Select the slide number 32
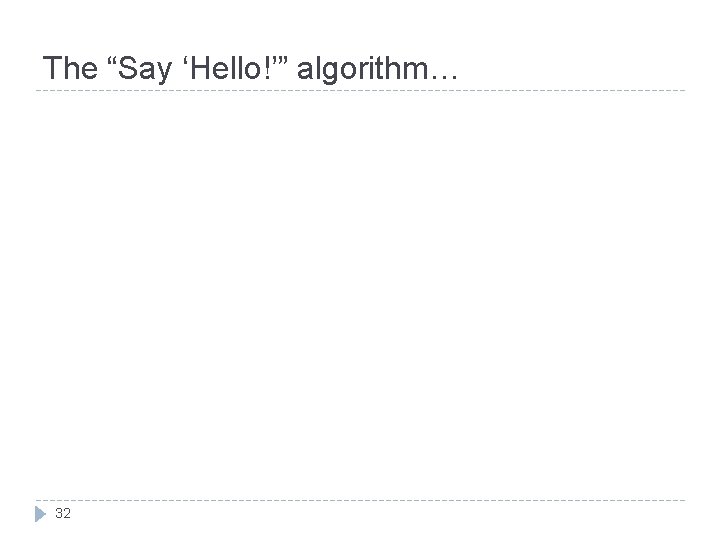 63,513
